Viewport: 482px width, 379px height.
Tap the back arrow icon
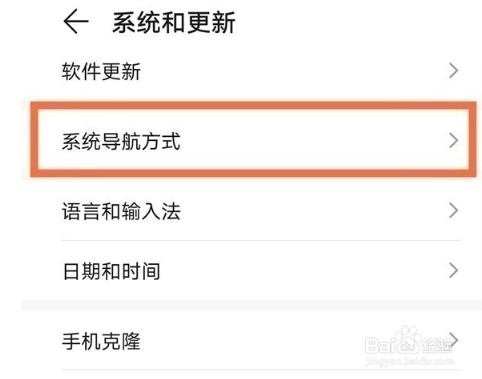[76, 22]
